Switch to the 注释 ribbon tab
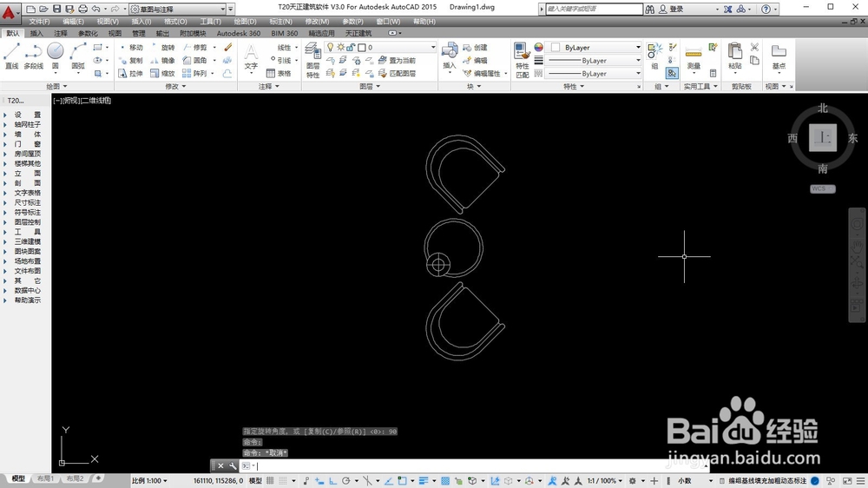Viewport: 868px width, 488px height. 61,33
